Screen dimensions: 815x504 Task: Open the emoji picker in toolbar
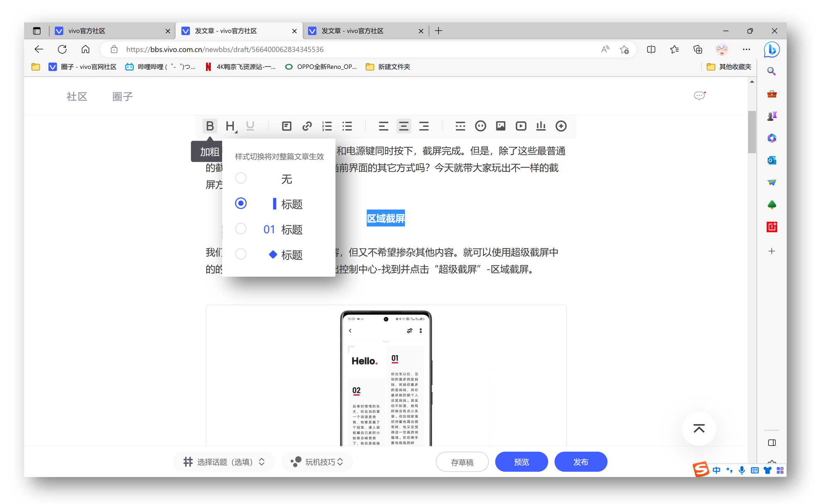tap(480, 126)
